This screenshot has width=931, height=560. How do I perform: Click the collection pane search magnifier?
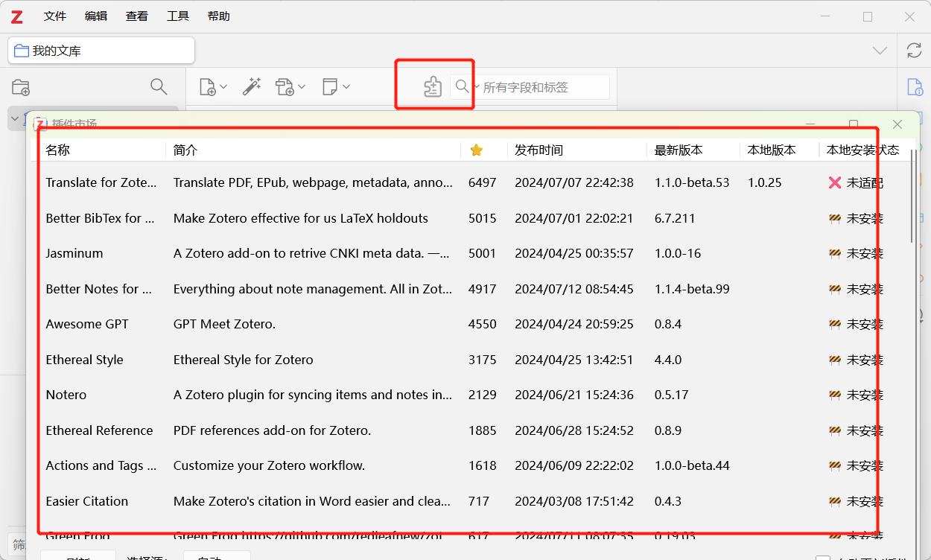(x=159, y=86)
